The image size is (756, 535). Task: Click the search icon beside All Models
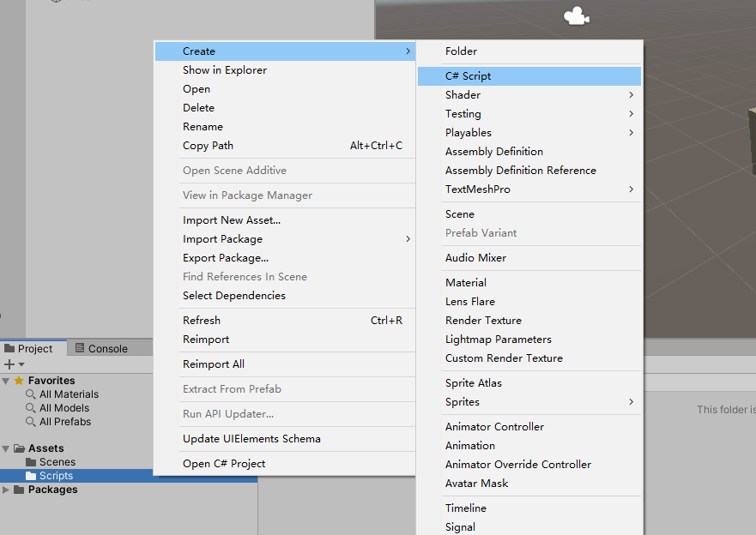tap(32, 408)
